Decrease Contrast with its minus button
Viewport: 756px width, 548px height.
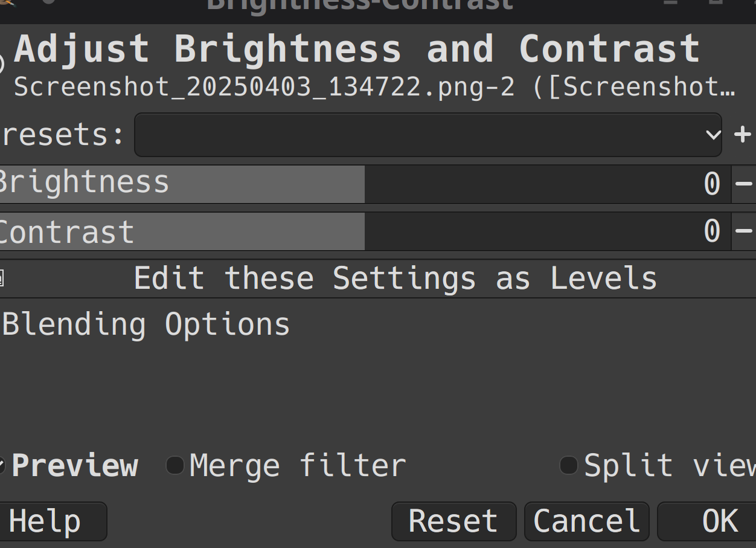pos(744,231)
